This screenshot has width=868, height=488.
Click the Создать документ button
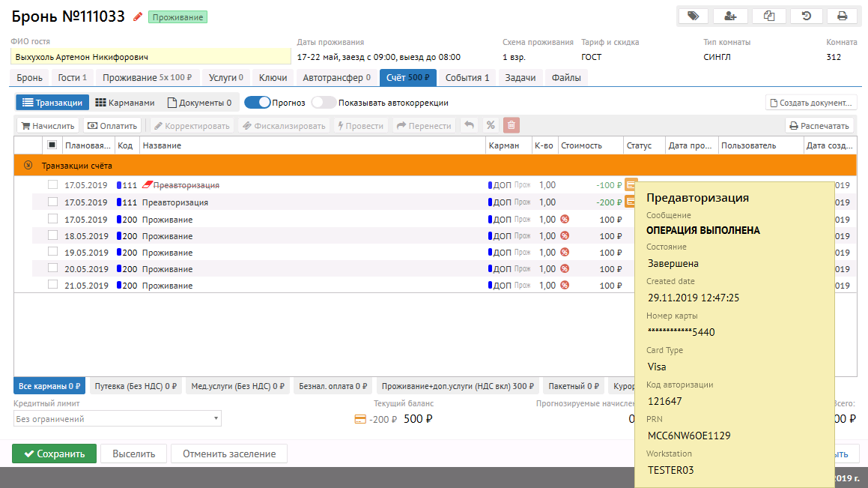[x=811, y=103]
